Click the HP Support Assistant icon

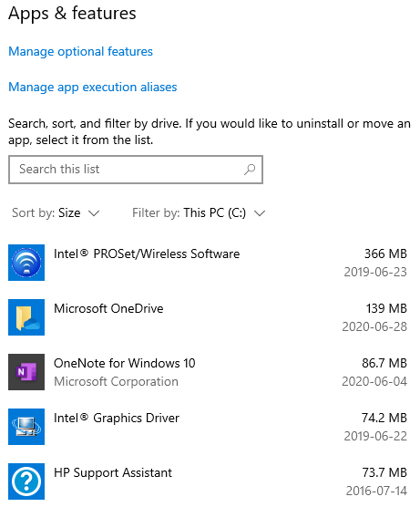pyautogui.click(x=26, y=481)
